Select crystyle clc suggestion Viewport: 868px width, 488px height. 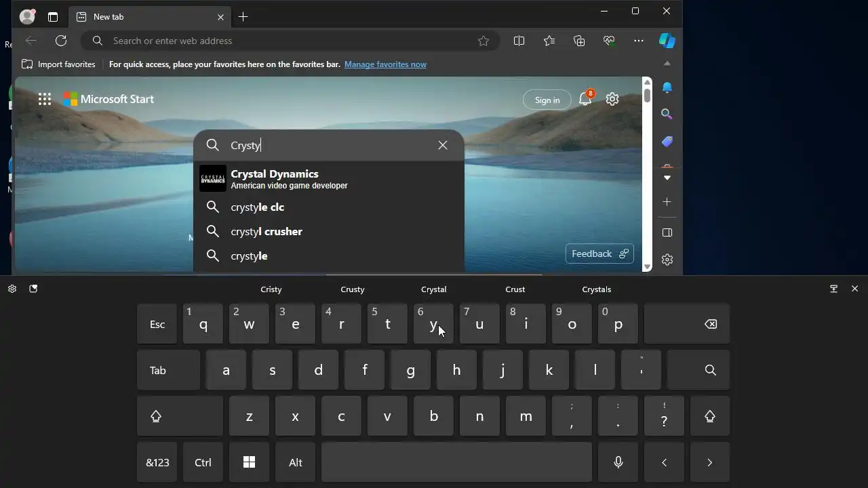[329, 207]
